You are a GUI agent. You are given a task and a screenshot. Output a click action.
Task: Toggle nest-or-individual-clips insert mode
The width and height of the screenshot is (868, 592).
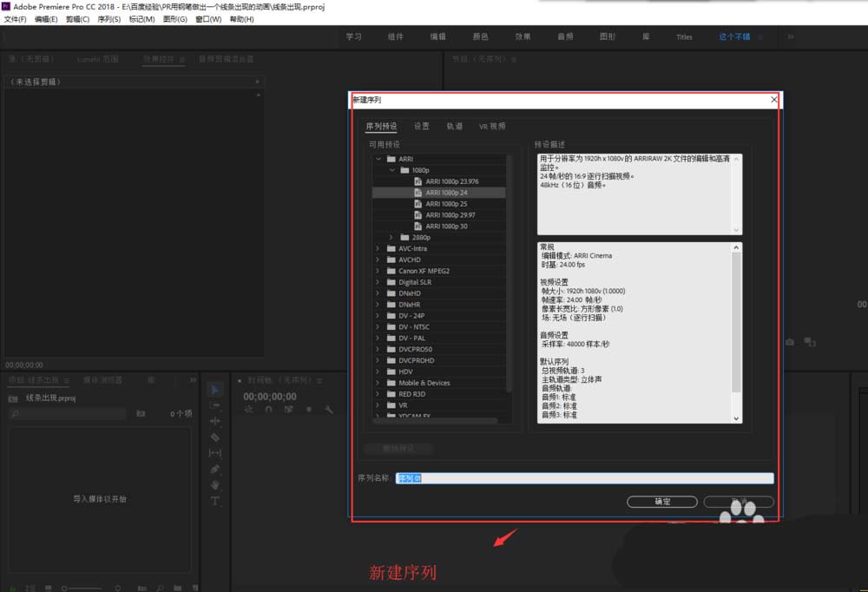click(x=248, y=410)
